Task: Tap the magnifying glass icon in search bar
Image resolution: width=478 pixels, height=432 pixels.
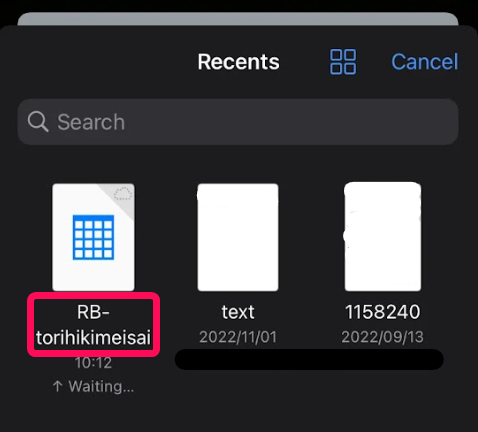Action: pos(38,121)
